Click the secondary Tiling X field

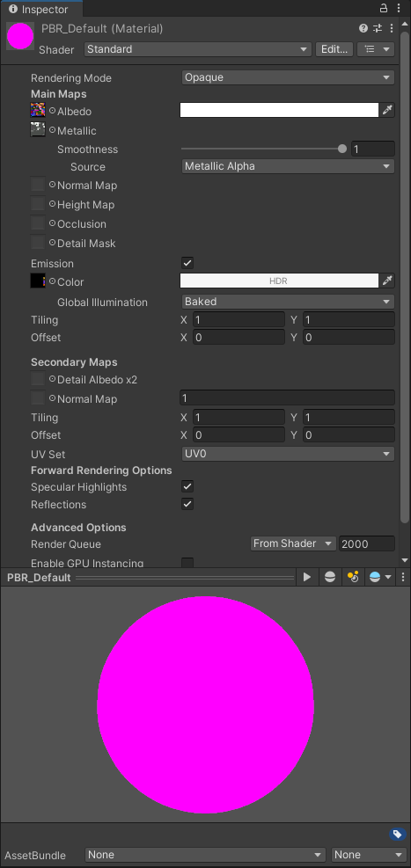point(239,417)
